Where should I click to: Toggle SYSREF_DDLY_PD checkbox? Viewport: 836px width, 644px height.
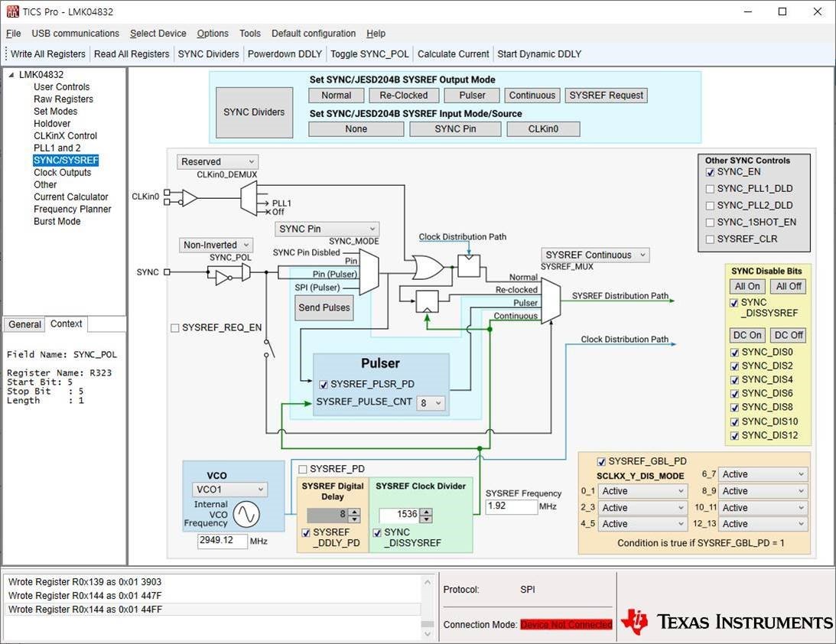tap(306, 532)
